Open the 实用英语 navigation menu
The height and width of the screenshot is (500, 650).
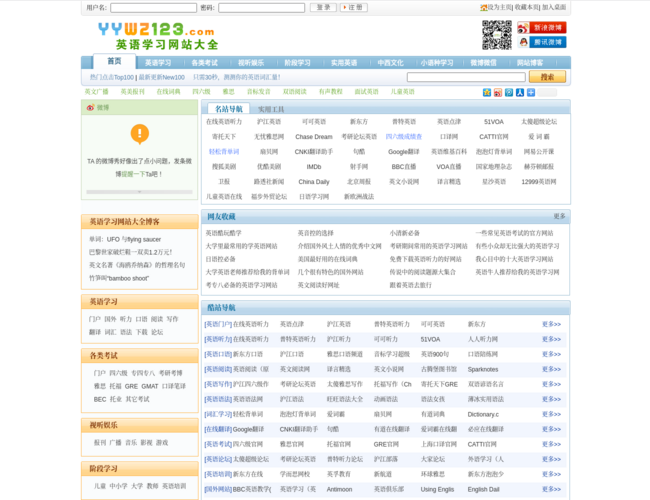click(344, 63)
